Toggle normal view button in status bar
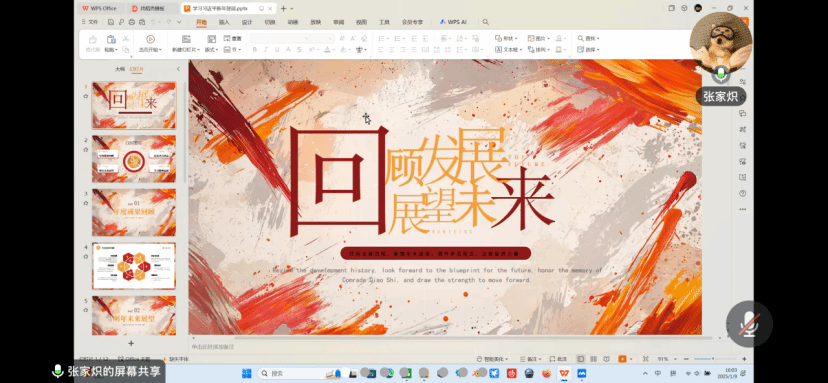Screen dimensions: 828x383 click(581, 359)
